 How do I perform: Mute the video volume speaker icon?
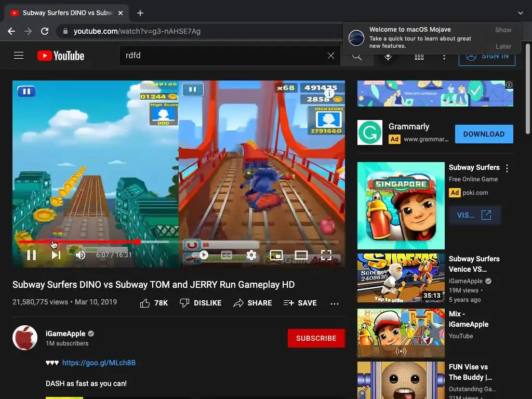81,255
